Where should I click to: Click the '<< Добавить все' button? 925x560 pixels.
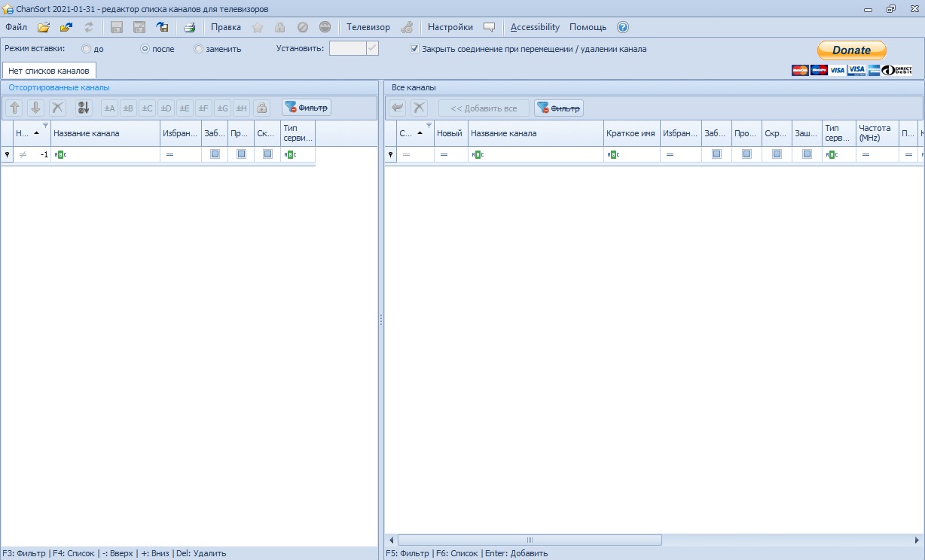pos(484,108)
